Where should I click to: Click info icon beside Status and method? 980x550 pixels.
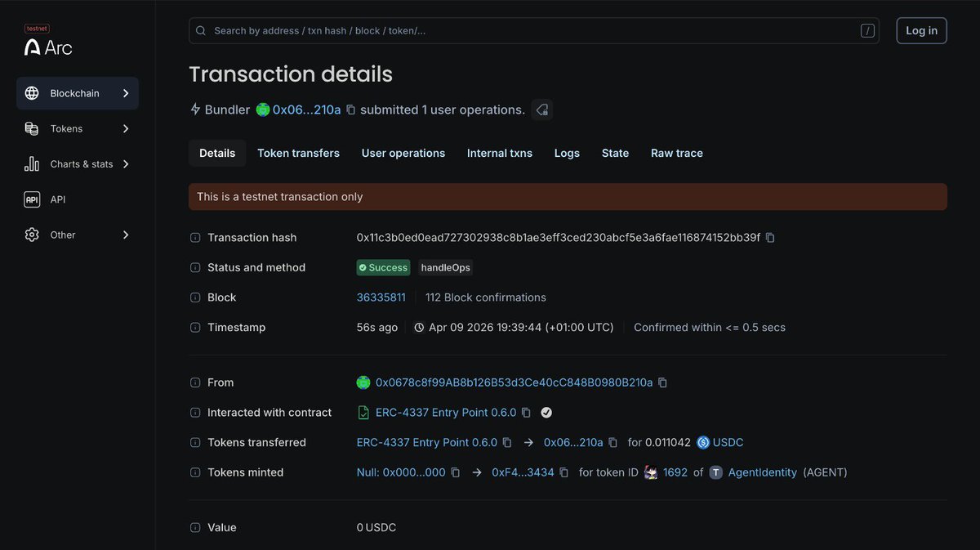195,267
